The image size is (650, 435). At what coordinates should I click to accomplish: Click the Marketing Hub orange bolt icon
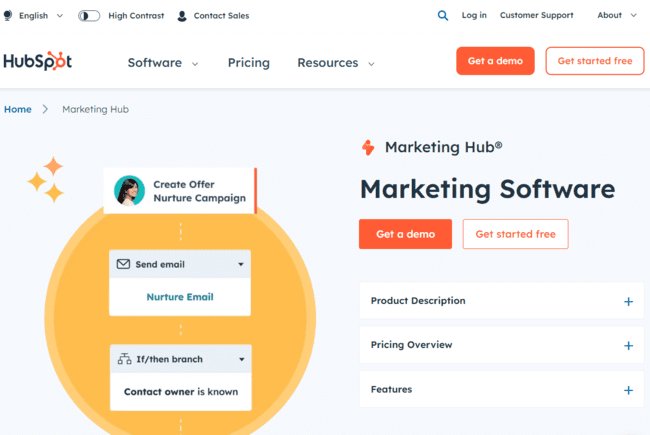click(x=368, y=147)
